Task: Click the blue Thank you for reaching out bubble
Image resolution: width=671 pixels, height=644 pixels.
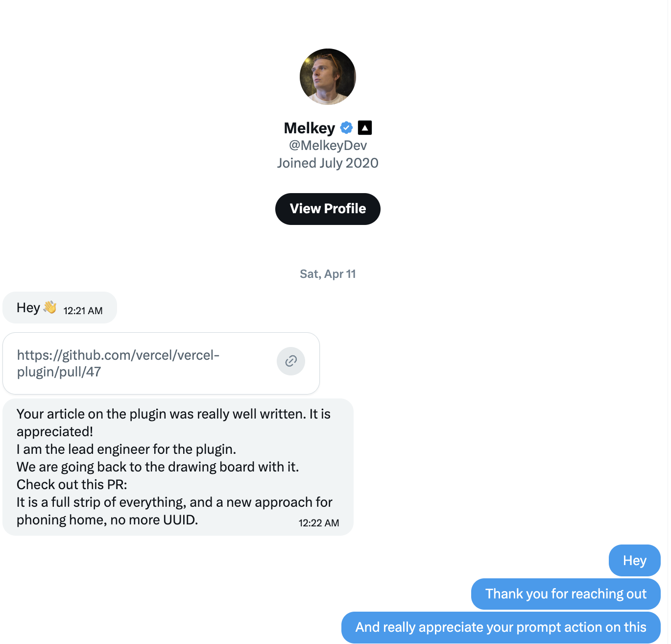Action: [x=565, y=594]
